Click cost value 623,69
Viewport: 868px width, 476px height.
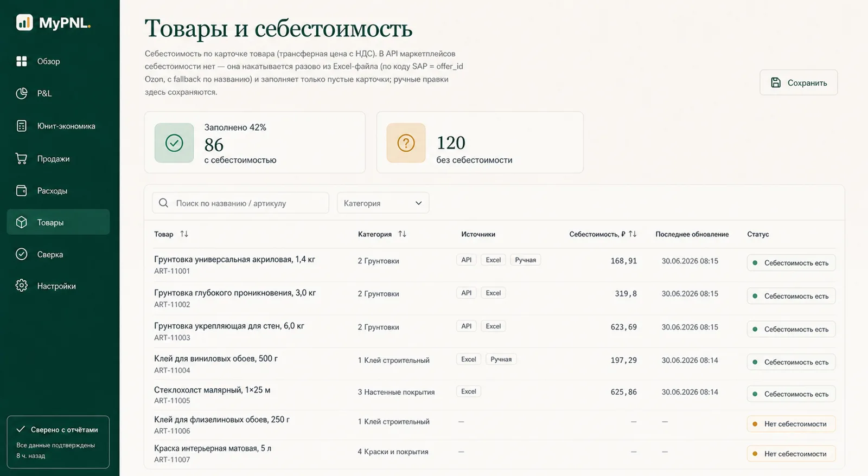click(x=623, y=327)
